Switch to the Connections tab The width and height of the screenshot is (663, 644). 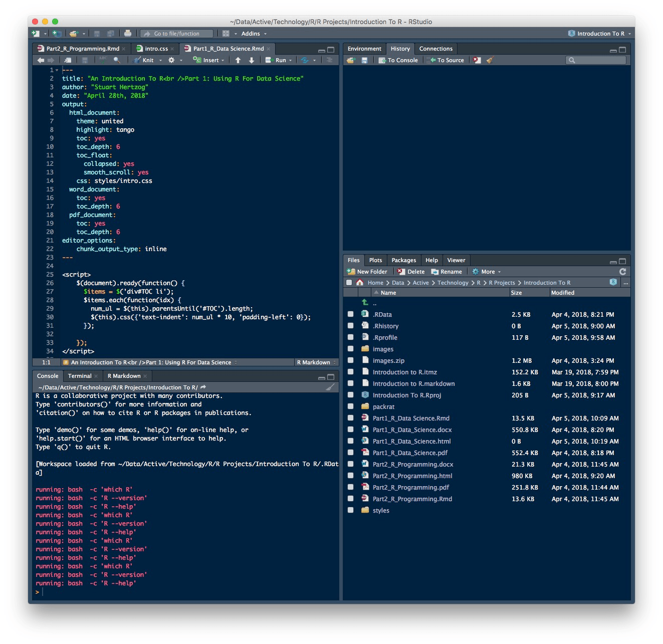pos(435,49)
